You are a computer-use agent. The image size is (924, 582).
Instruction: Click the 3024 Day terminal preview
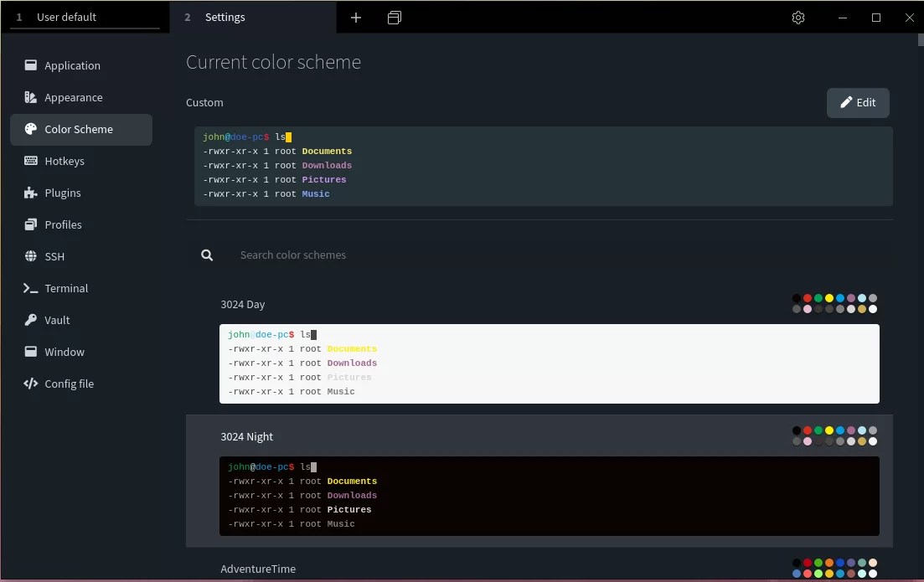[550, 363]
